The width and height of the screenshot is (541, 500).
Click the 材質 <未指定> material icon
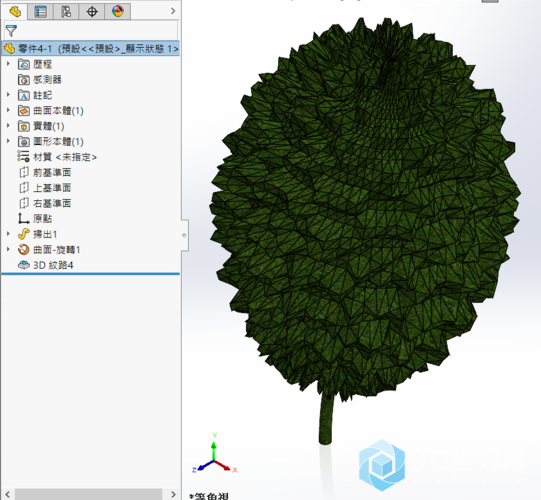(x=23, y=157)
